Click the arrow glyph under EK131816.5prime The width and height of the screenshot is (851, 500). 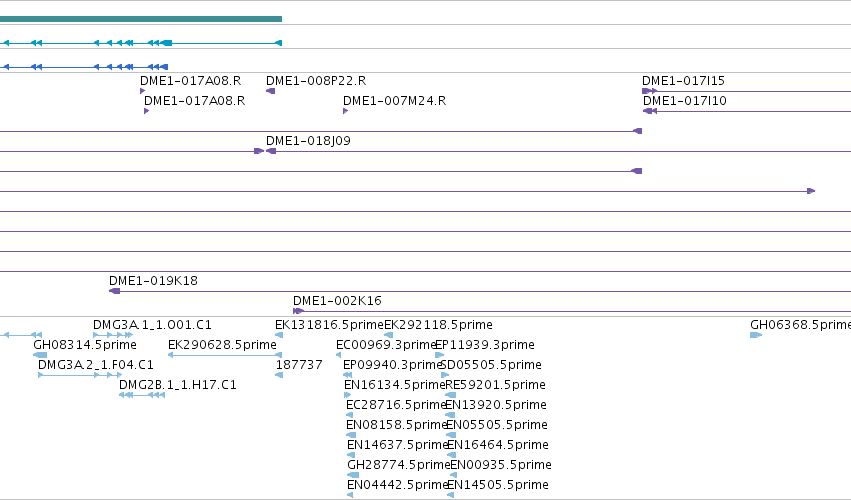pyautogui.click(x=279, y=336)
